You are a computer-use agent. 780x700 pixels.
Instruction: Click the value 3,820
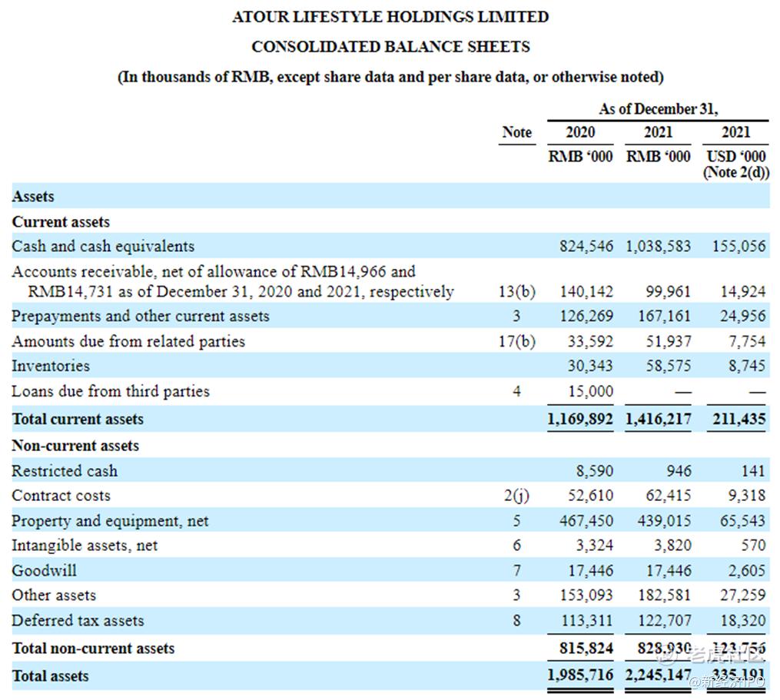[x=672, y=546]
